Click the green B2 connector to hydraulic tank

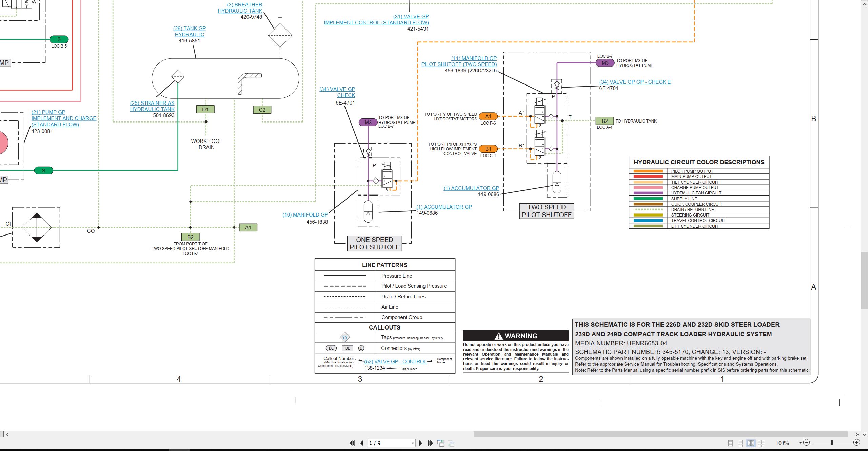(x=605, y=121)
